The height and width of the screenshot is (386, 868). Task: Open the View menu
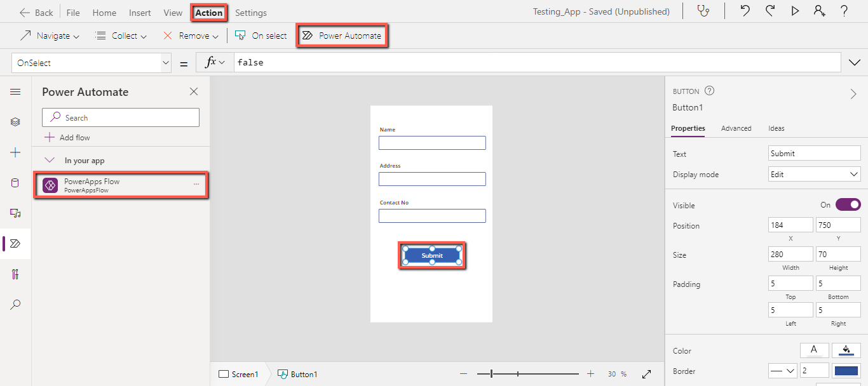click(173, 13)
